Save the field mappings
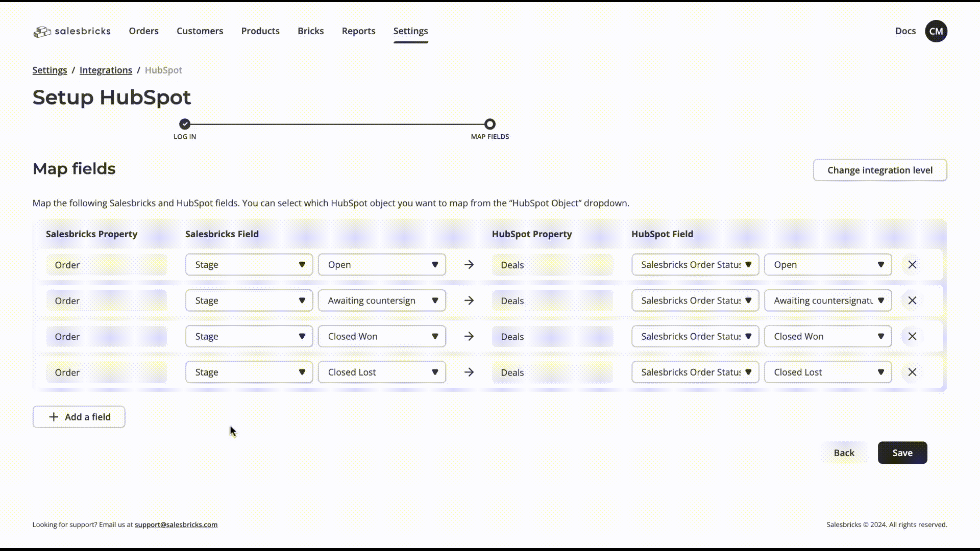Screen dimensions: 980x551 pyautogui.click(x=902, y=453)
